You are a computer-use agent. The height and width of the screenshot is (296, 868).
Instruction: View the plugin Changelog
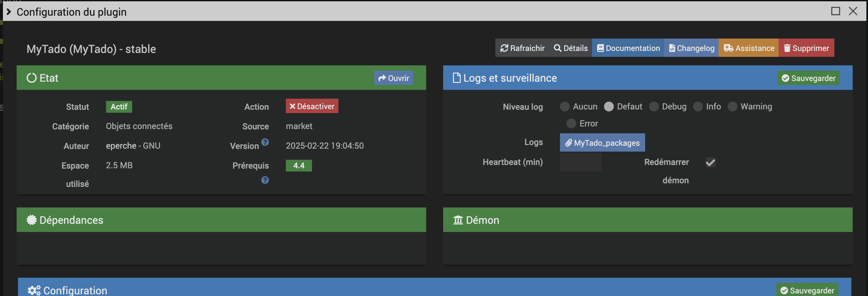691,48
